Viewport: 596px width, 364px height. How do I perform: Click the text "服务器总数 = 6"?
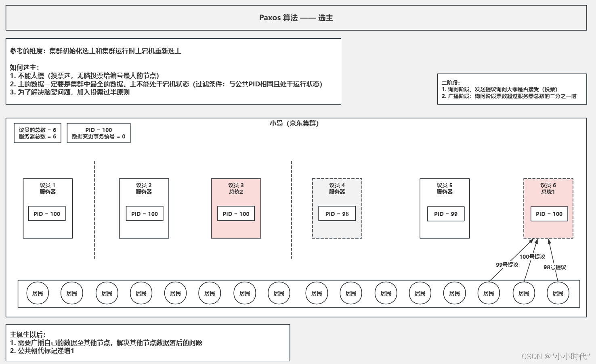click(x=37, y=136)
